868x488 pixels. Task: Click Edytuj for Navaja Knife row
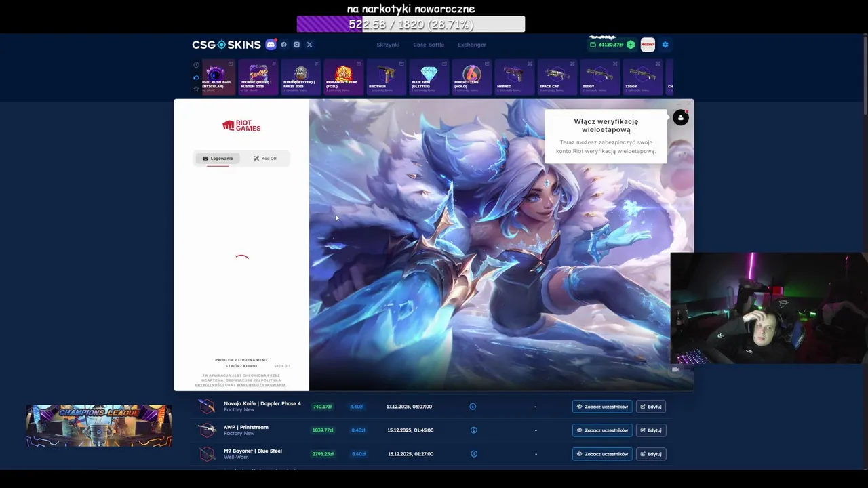[651, 407]
